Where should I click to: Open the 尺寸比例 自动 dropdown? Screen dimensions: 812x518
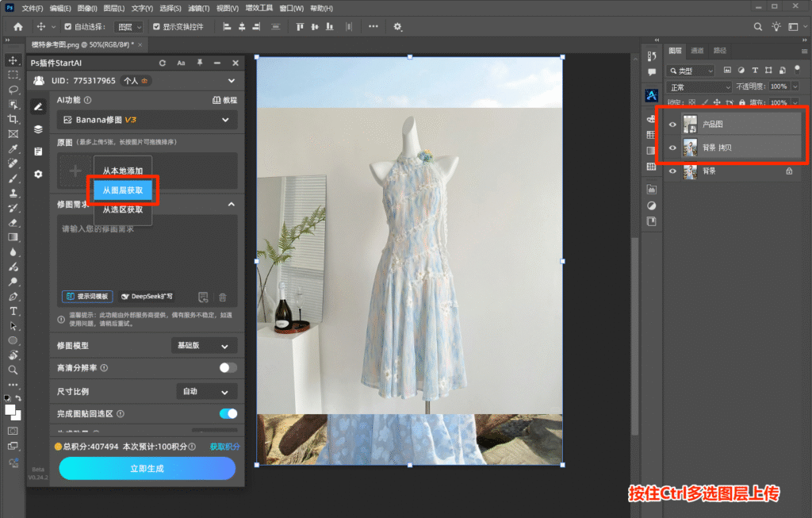(x=207, y=391)
